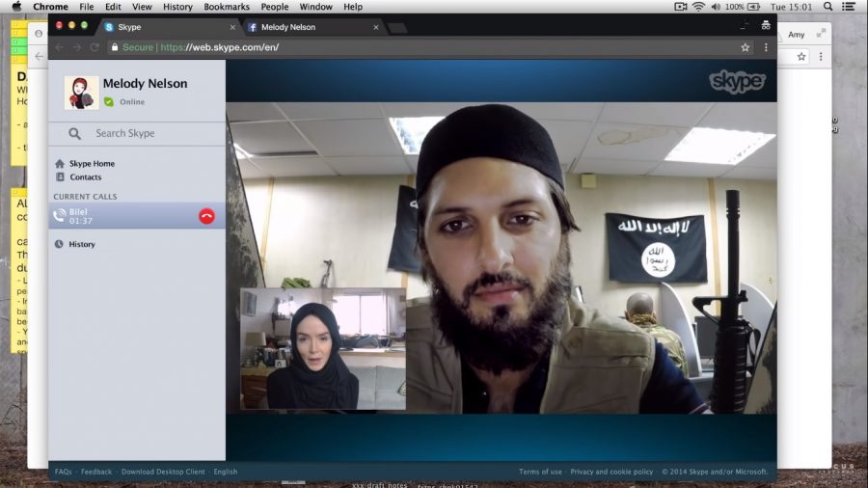This screenshot has width=868, height=488.
Task: Open call History in the sidebar
Action: (81, 244)
